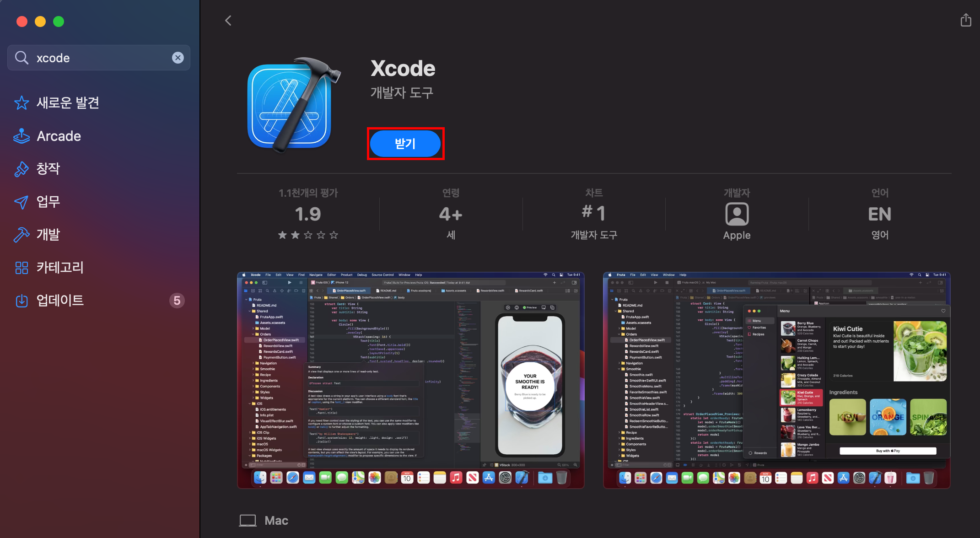Click the updates badge showing 5
Image resolution: width=980 pixels, height=538 pixels.
tap(177, 301)
